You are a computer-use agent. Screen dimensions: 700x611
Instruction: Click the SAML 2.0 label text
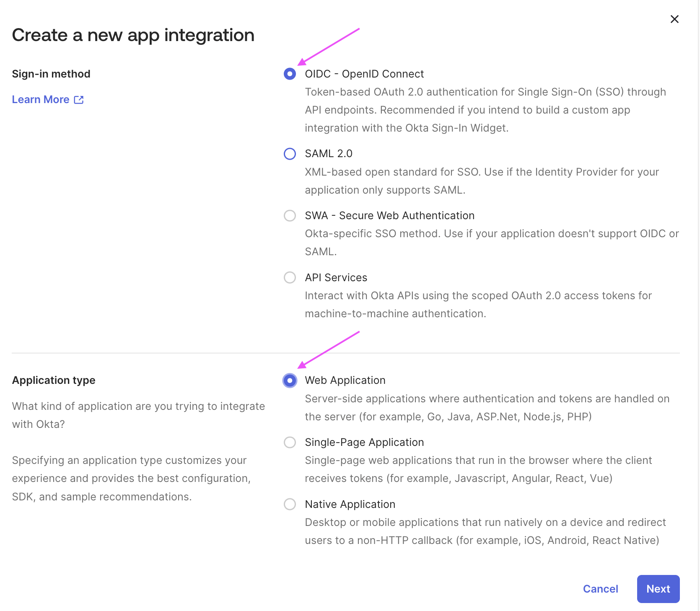329,153
